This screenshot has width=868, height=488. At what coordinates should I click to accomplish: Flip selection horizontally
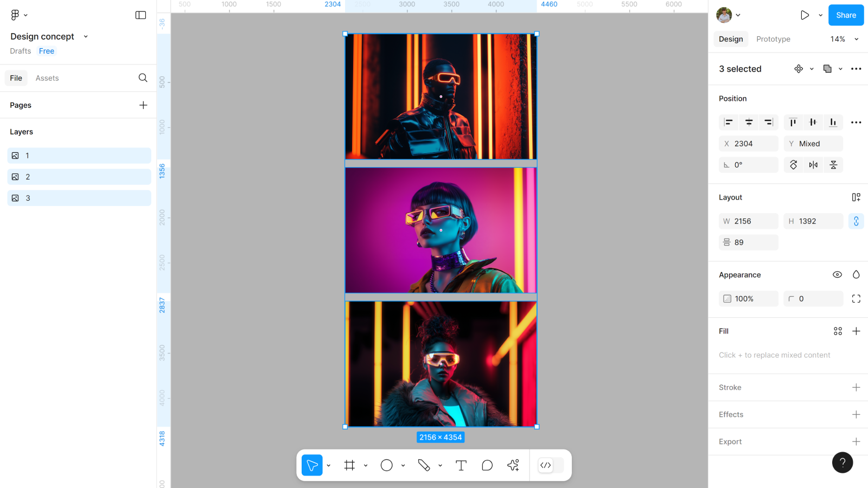[x=813, y=165]
